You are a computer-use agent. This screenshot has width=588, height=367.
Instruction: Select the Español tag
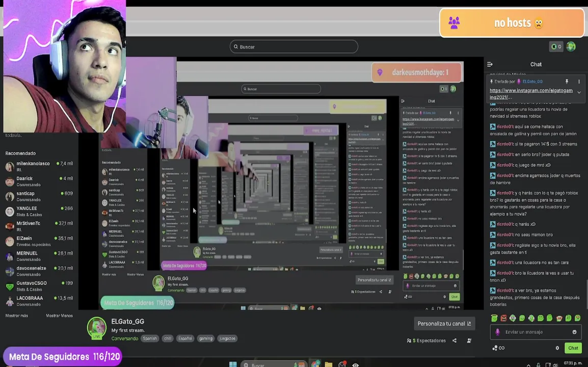pos(185,338)
